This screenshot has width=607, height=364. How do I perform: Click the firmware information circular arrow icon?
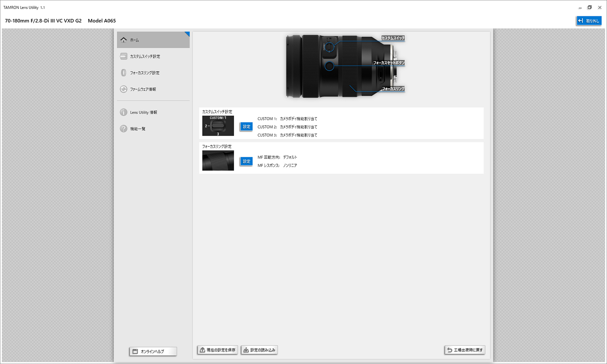[x=124, y=89]
